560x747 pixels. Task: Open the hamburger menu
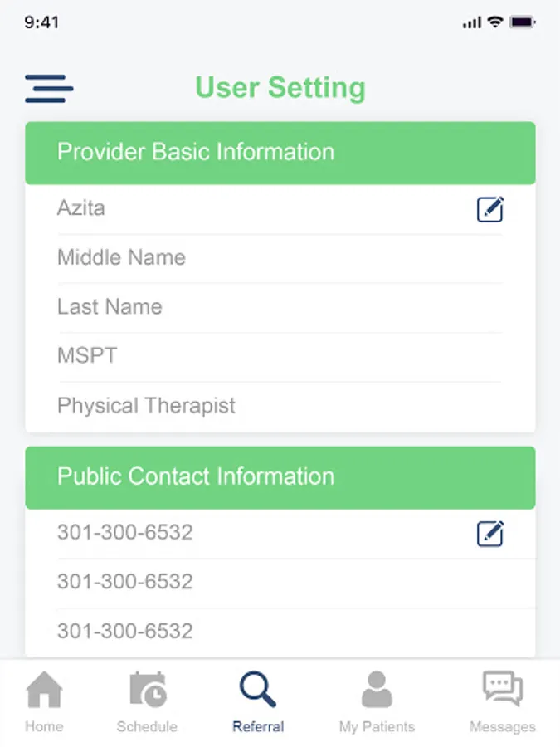coord(49,88)
